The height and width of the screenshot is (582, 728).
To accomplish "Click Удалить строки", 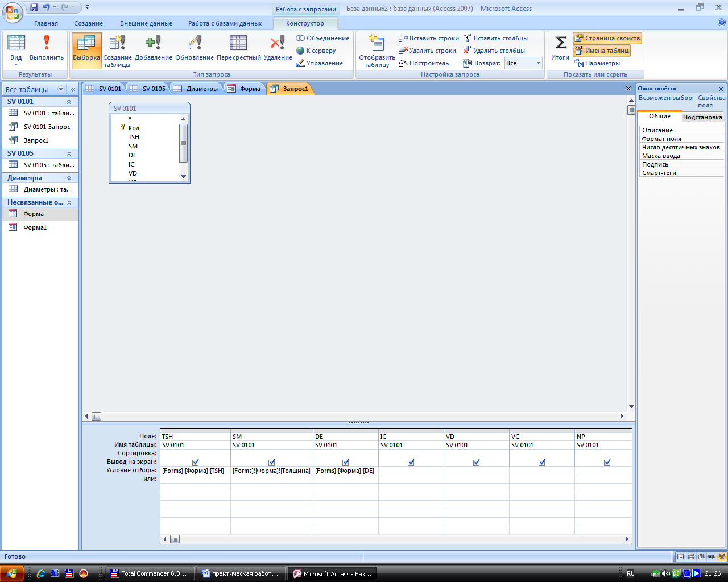I will (428, 51).
